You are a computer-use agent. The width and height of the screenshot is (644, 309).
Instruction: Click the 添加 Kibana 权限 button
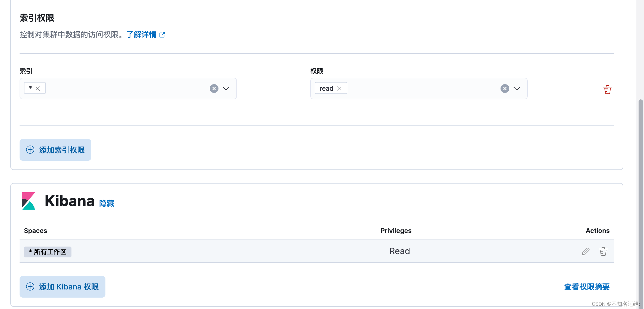pos(62,287)
